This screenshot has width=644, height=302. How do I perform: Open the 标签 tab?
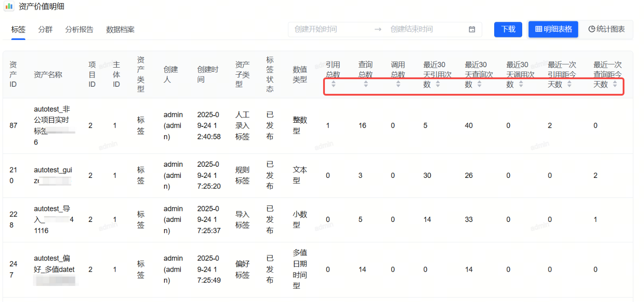(18, 30)
